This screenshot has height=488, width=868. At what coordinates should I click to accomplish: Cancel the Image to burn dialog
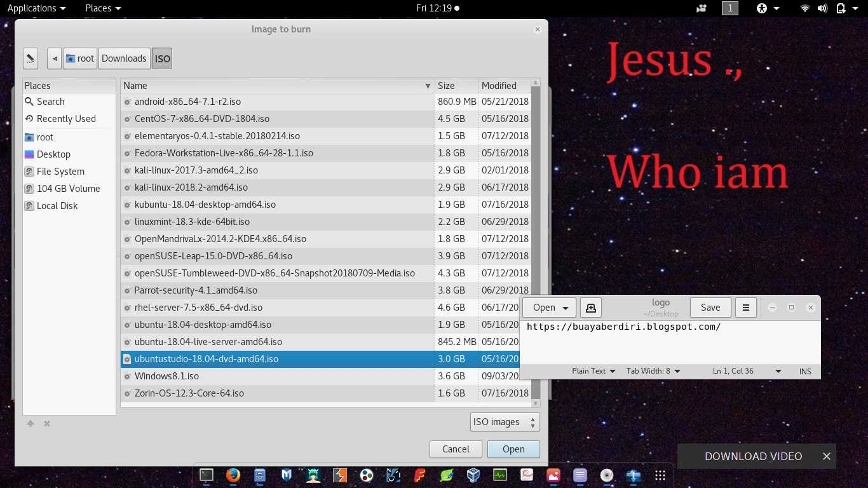[x=456, y=449]
